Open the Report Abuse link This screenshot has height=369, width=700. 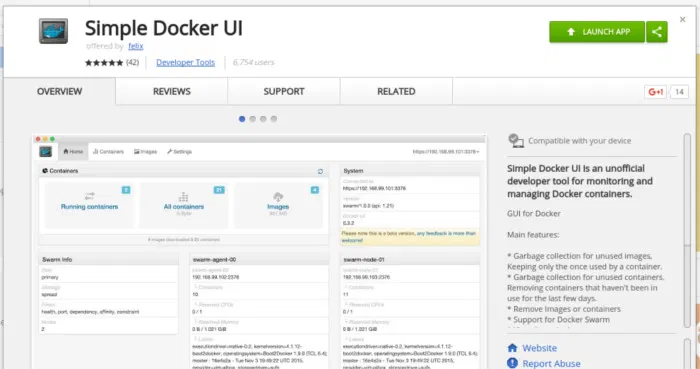point(551,364)
